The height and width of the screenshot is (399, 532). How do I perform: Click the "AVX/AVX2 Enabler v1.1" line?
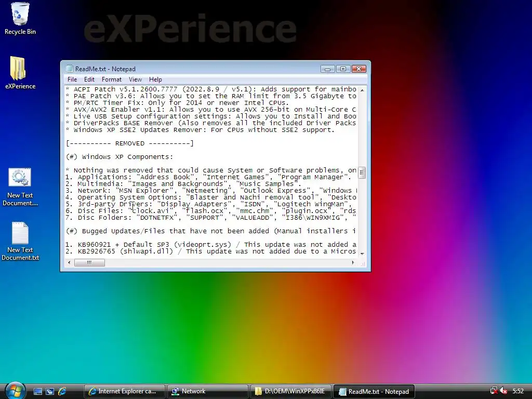(x=211, y=110)
